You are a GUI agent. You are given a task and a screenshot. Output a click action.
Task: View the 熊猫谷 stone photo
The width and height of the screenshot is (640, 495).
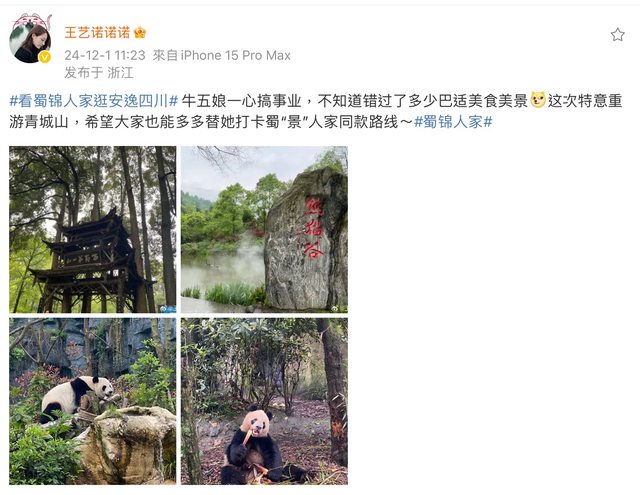point(264,229)
